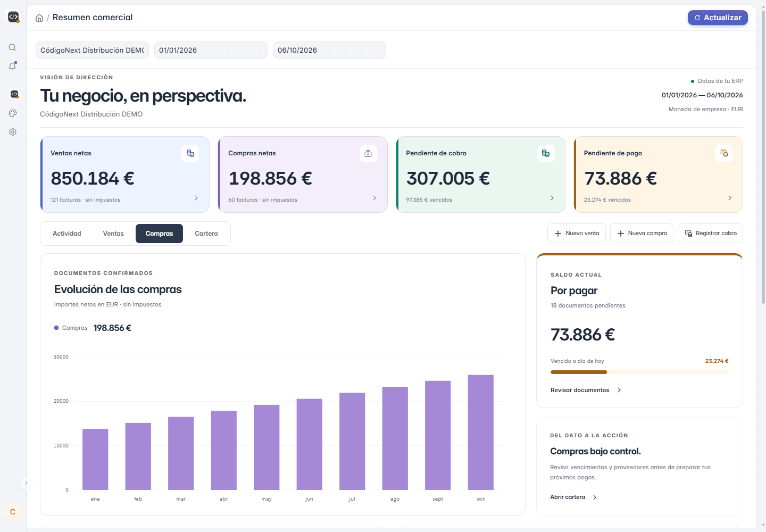
Task: Follow the Abrir cartera link
Action: 573,497
